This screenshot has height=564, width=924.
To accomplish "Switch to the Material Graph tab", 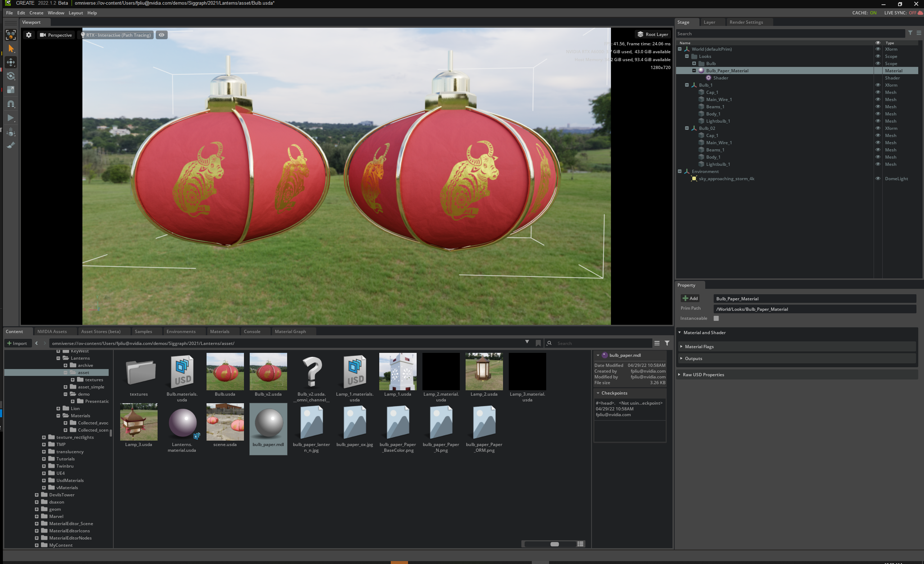I will (x=290, y=332).
